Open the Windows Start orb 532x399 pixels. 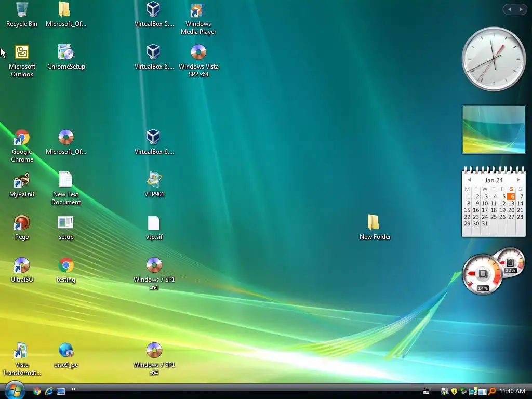tap(14, 390)
